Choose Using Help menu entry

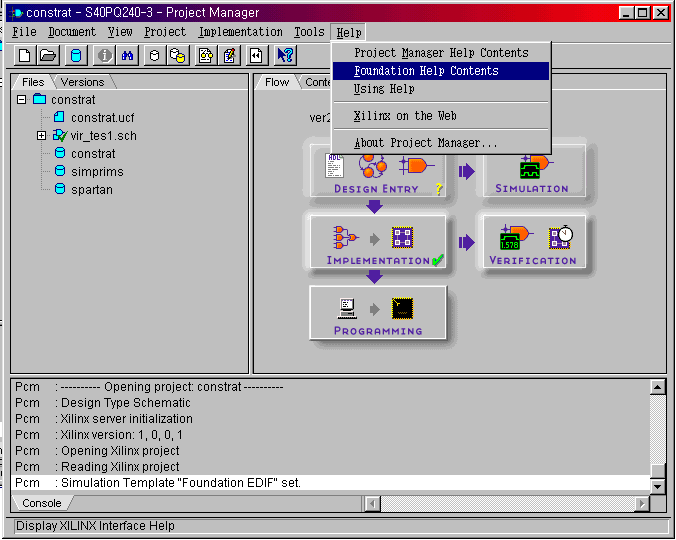tap(441, 89)
